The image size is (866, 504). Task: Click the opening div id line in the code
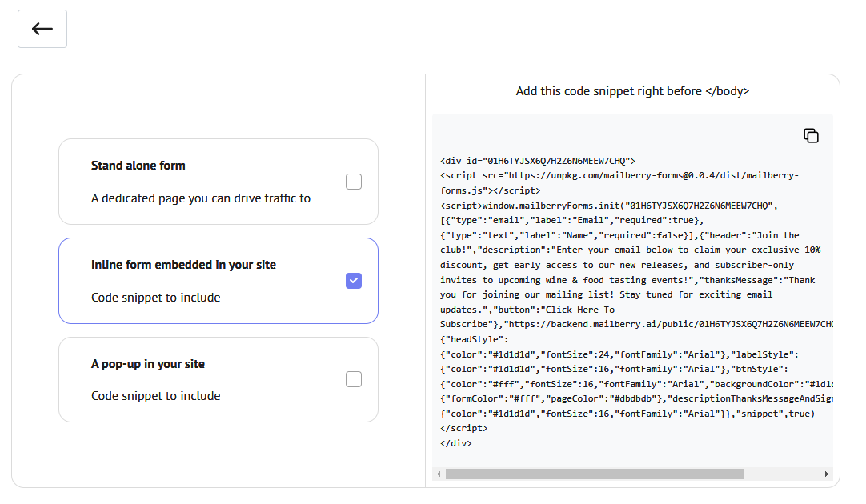click(538, 161)
